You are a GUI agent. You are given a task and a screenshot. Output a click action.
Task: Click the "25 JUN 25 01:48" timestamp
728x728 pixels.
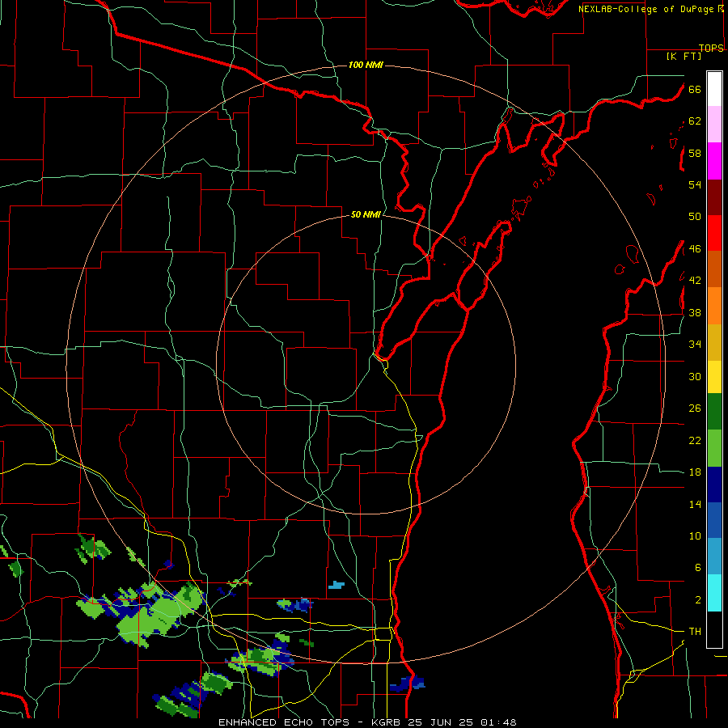coord(462,722)
